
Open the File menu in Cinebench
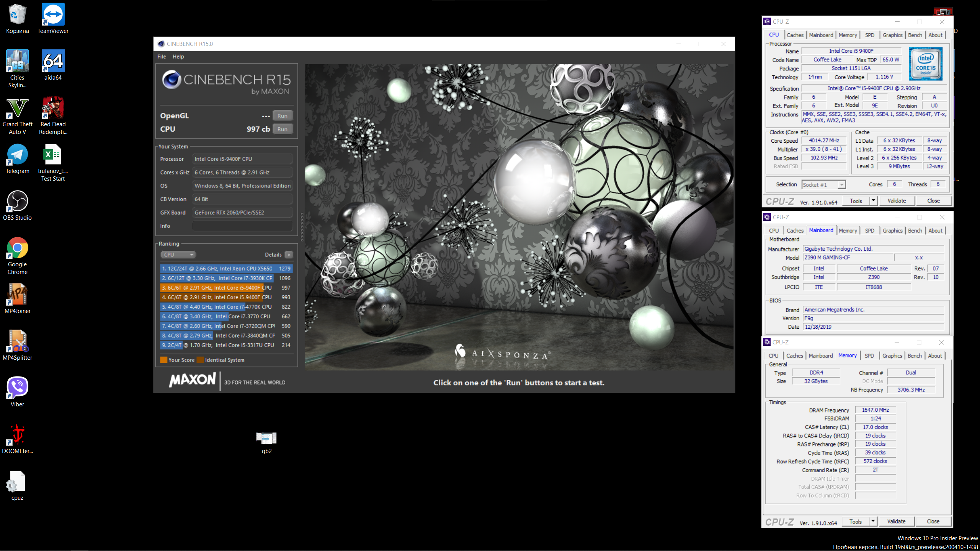(x=162, y=57)
